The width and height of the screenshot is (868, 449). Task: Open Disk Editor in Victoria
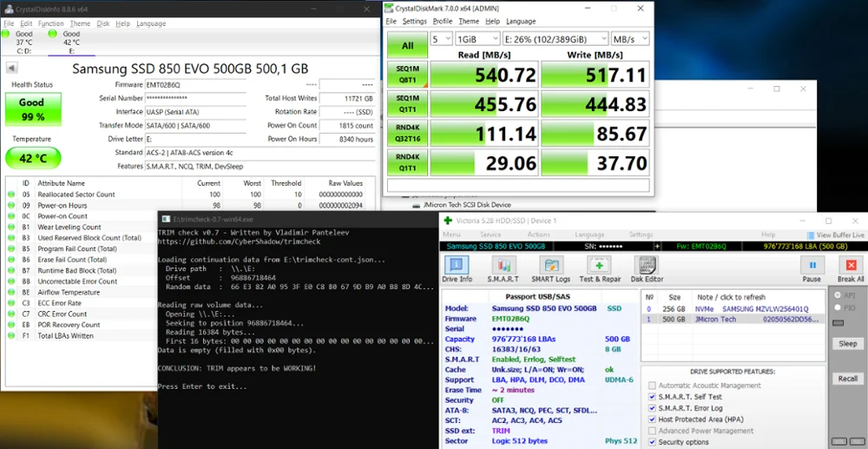tap(647, 269)
